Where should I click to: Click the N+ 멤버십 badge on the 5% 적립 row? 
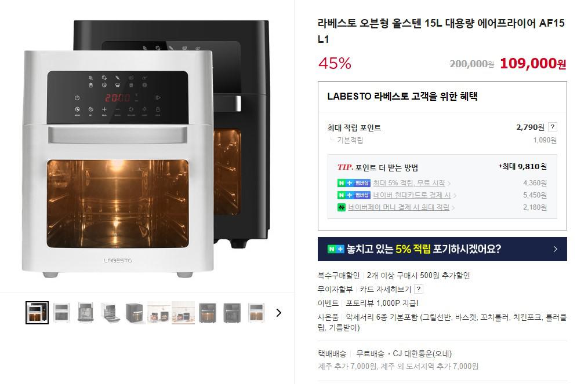pyautogui.click(x=354, y=183)
